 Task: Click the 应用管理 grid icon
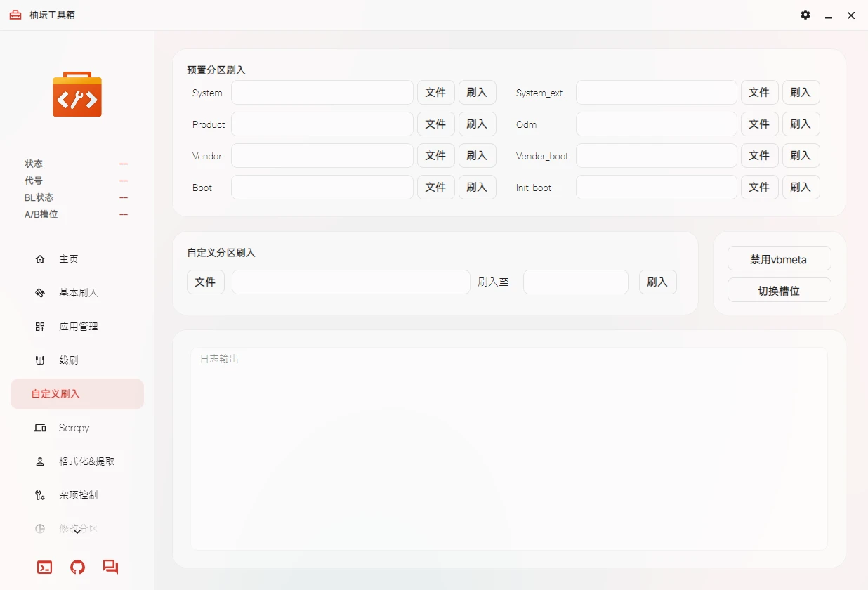(x=40, y=327)
